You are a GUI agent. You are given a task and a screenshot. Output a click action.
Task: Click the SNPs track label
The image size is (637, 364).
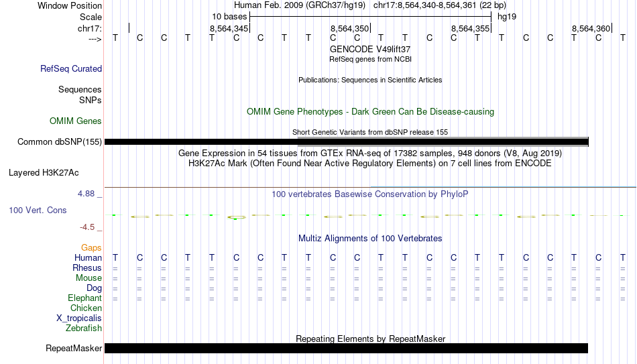(91, 100)
